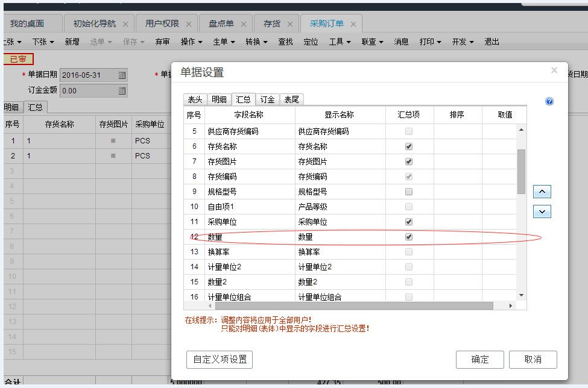Click 定位 in the toolbar
Viewport: 588px width, 388px height.
[x=311, y=42]
